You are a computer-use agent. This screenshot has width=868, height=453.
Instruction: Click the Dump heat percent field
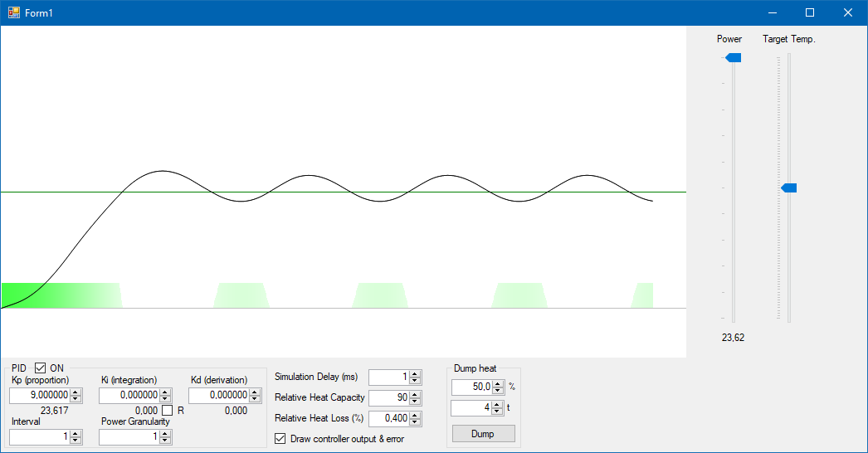tap(472, 387)
